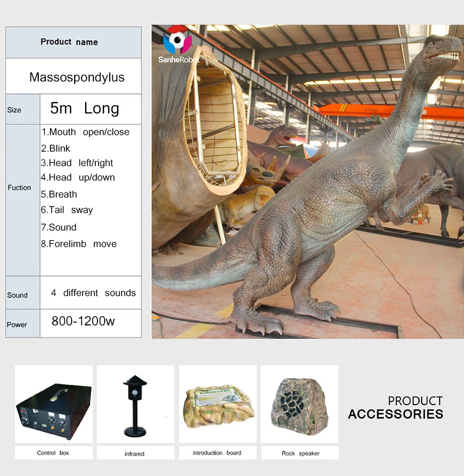Choose the Rock speaker image
The image size is (464, 476).
point(299,404)
